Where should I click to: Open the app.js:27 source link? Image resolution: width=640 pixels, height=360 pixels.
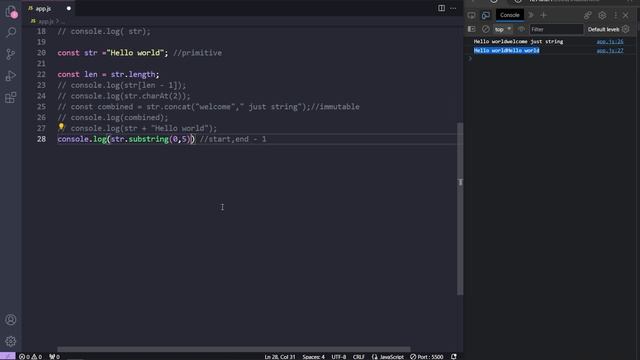tap(610, 51)
